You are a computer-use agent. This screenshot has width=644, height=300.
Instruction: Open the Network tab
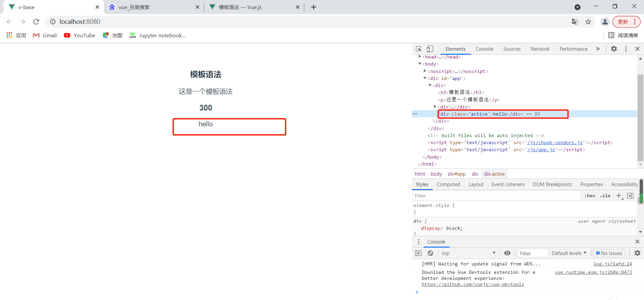coord(540,49)
